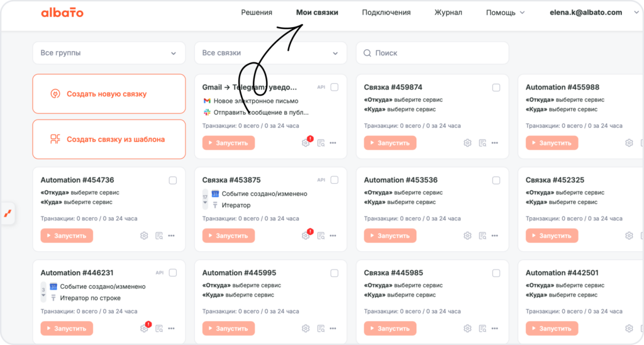Check the Automation #446231 card checkbox
The height and width of the screenshot is (345, 644).
173,273
